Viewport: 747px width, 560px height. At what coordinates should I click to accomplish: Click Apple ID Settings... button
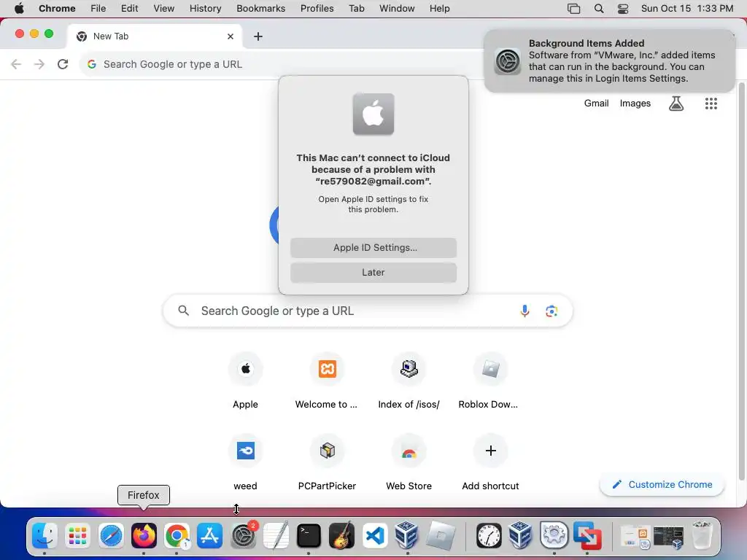point(373,248)
